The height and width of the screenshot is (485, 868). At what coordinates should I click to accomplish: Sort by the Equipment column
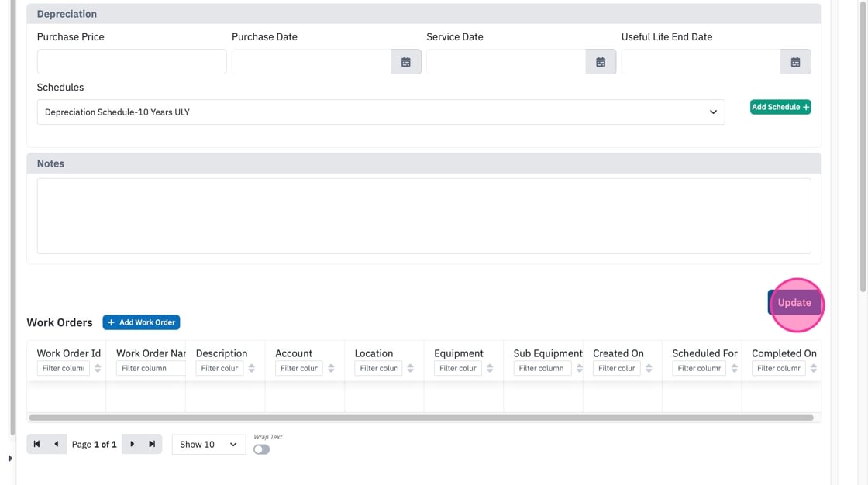pos(490,368)
